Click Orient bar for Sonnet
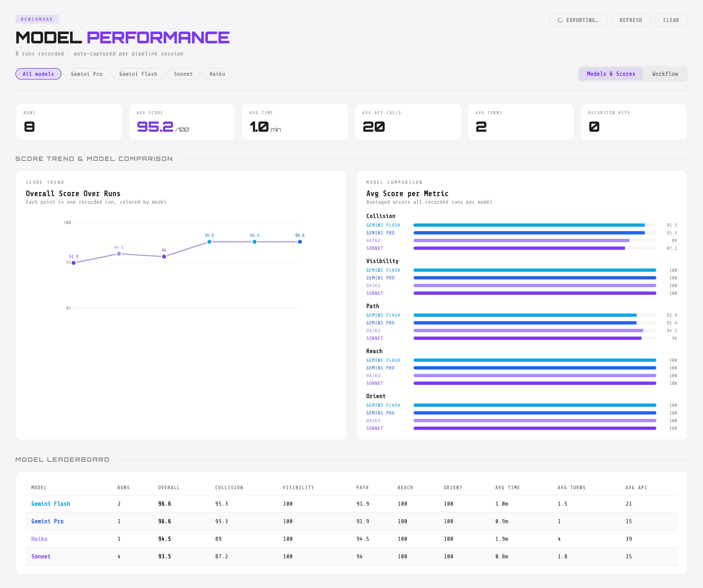This screenshot has width=703, height=588. point(535,428)
